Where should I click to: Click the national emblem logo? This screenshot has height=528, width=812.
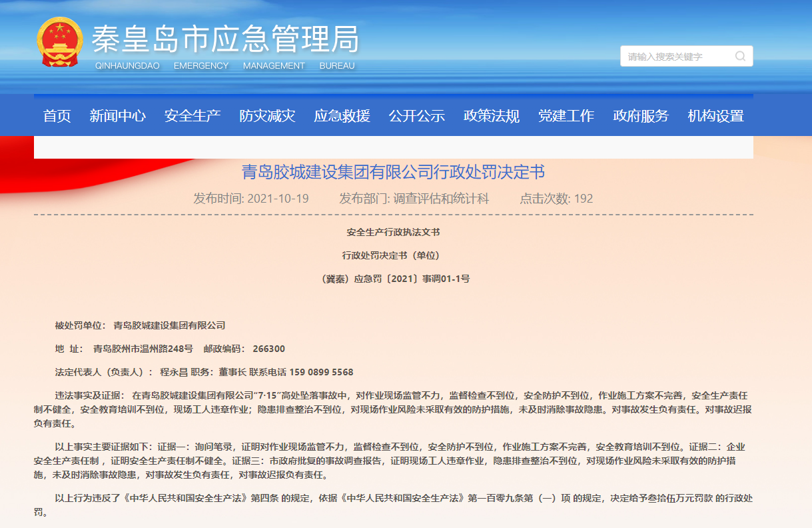60,42
